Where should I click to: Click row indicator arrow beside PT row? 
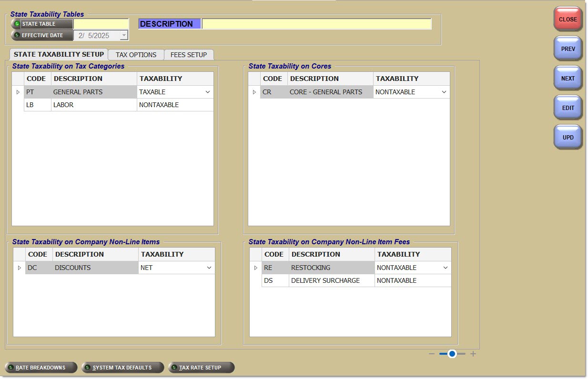[x=18, y=92]
